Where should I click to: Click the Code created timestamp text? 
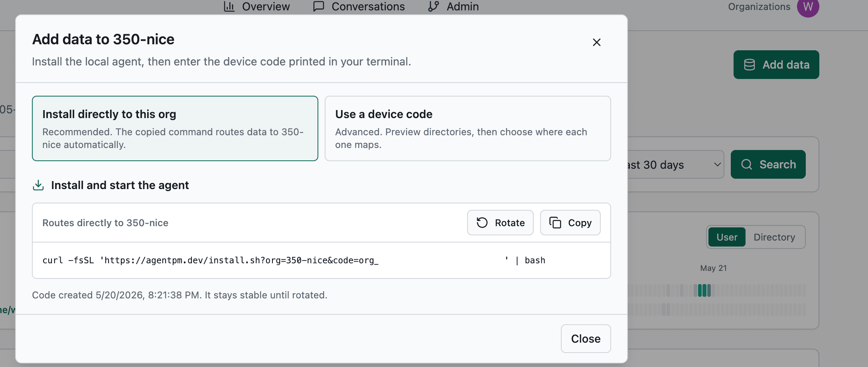pos(180,295)
